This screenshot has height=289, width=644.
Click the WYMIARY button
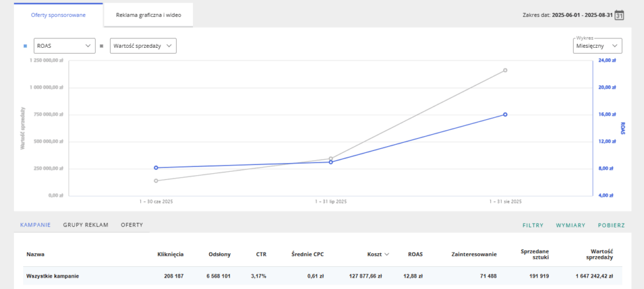click(570, 225)
